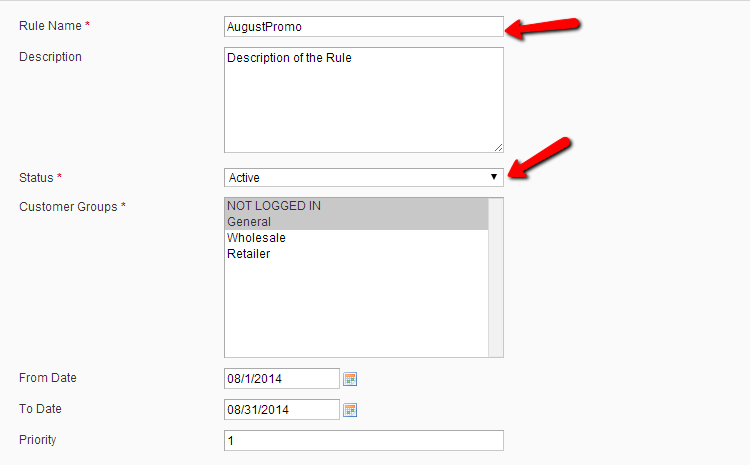Focus the Priority input field
750x465 pixels.
[363, 441]
